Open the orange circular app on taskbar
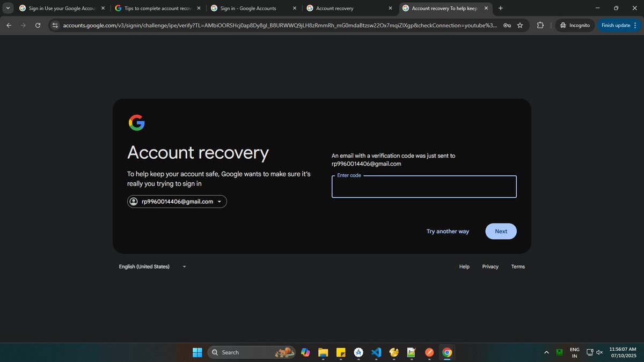The width and height of the screenshot is (644, 362). click(429, 352)
